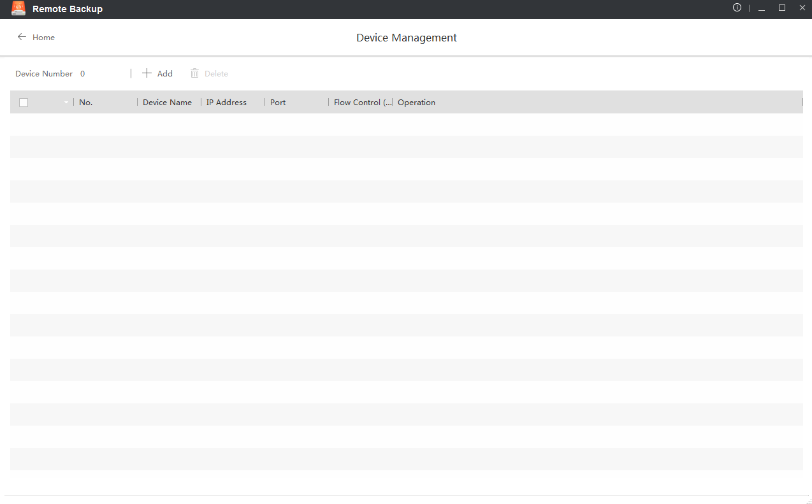This screenshot has height=504, width=812.
Task: Click the Port column header
Action: click(x=278, y=103)
